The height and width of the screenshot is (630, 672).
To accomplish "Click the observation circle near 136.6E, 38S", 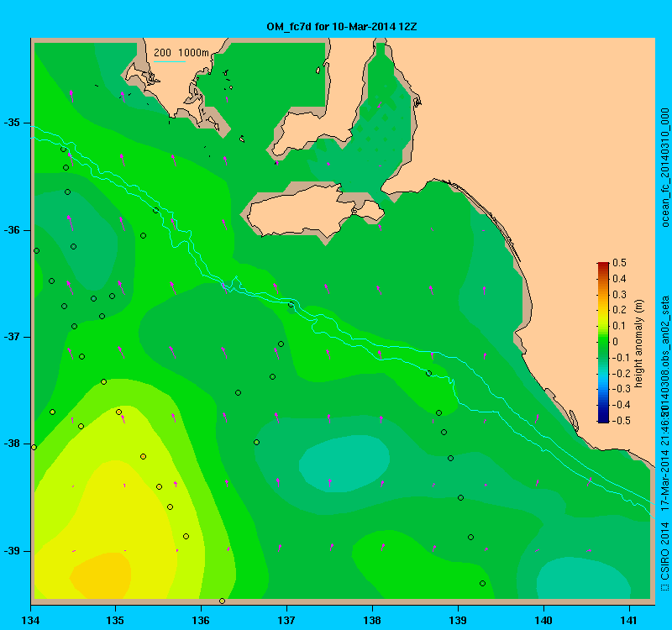I will 257,443.
